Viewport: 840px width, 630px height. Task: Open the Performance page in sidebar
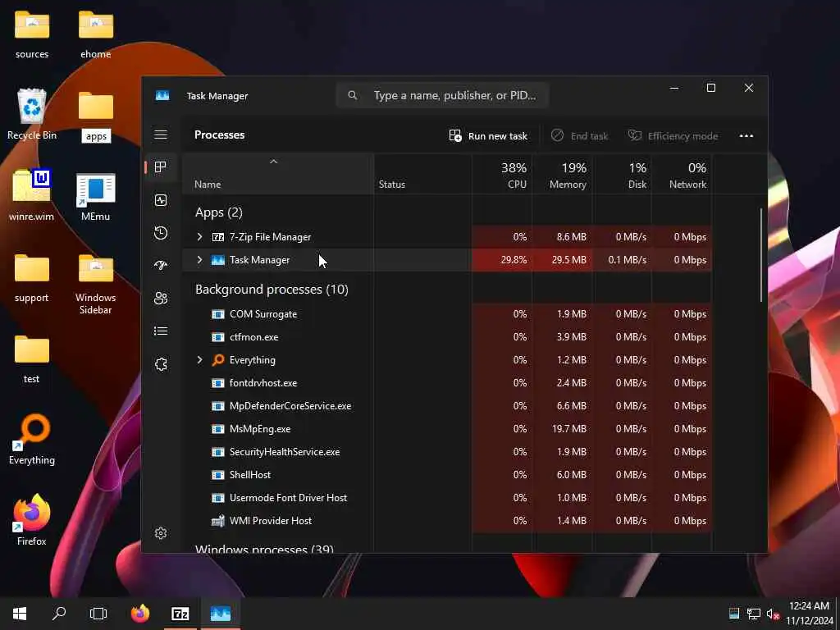pos(161,200)
